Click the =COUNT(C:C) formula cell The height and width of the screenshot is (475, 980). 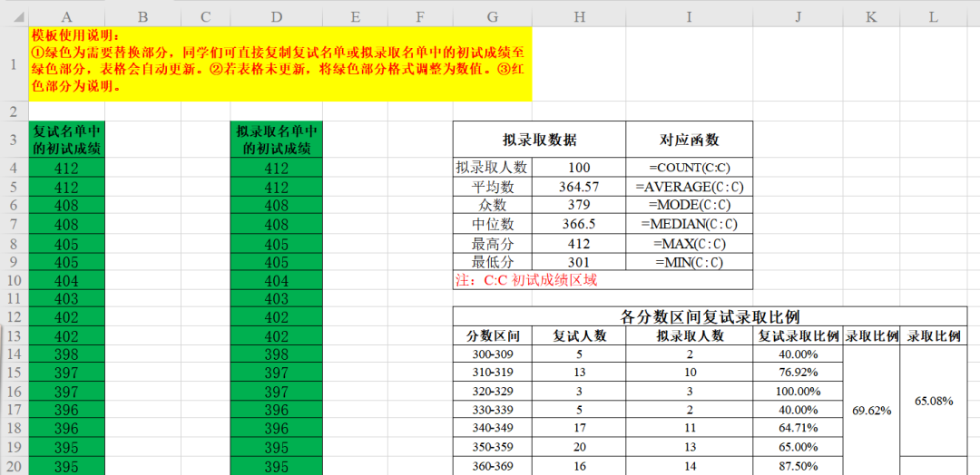(x=690, y=168)
